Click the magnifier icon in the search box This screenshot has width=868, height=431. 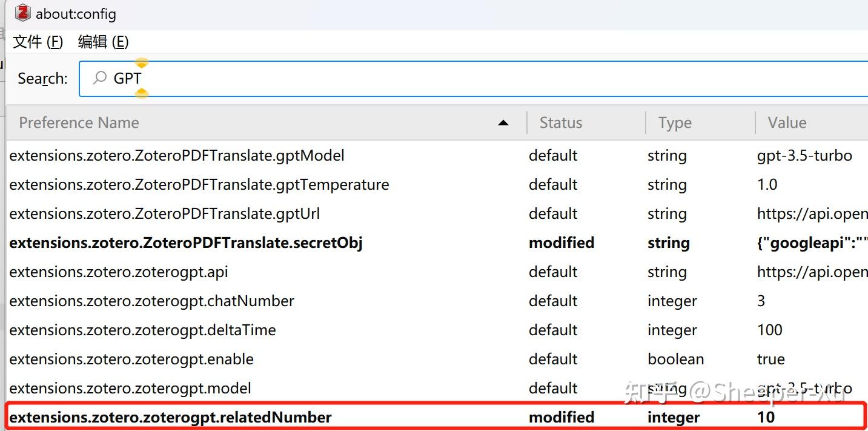(x=100, y=78)
